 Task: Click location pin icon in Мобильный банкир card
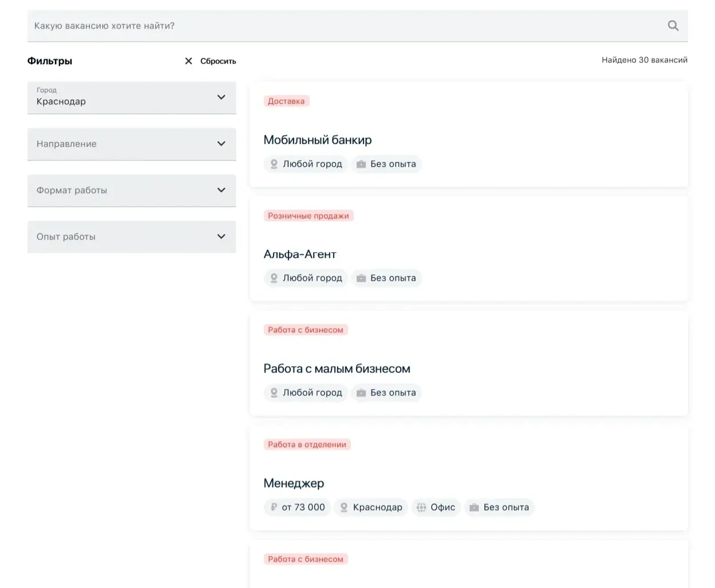click(x=274, y=164)
